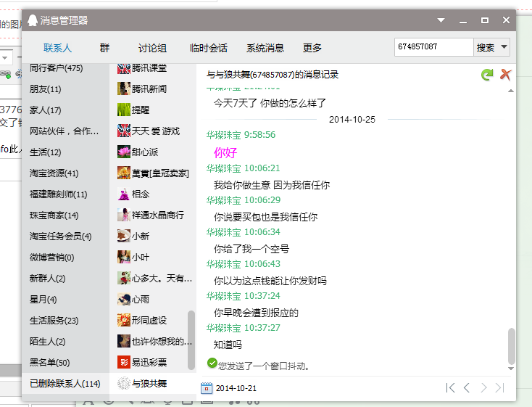
Task: Click the date 2014-10-21
Action: (236, 388)
